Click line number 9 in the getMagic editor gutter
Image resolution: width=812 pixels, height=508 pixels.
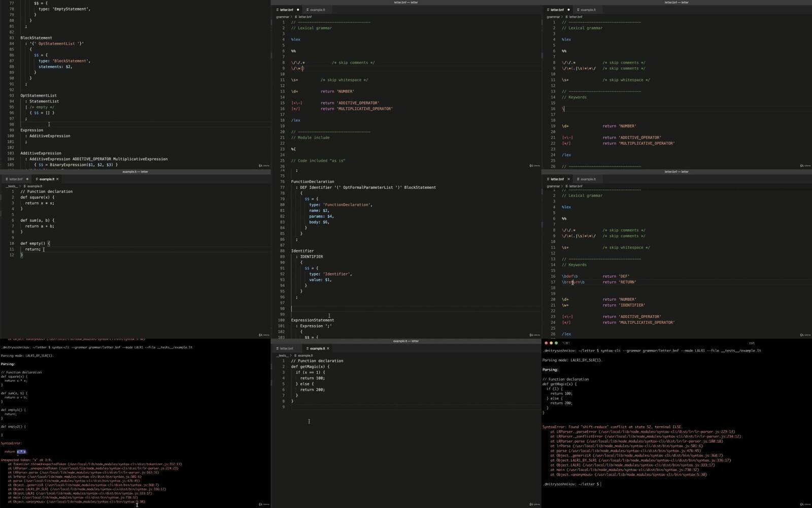[x=284, y=407]
